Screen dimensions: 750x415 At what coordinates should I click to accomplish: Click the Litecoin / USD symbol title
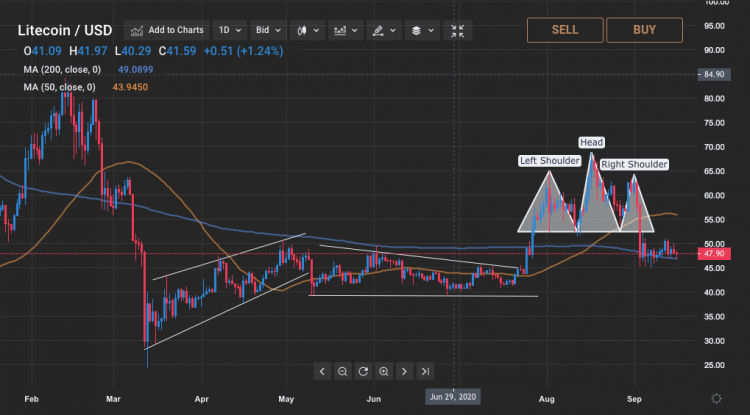[x=65, y=30]
